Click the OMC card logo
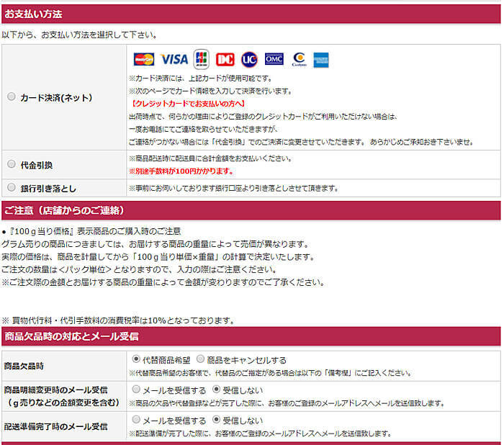The image size is (504, 445). [x=274, y=59]
